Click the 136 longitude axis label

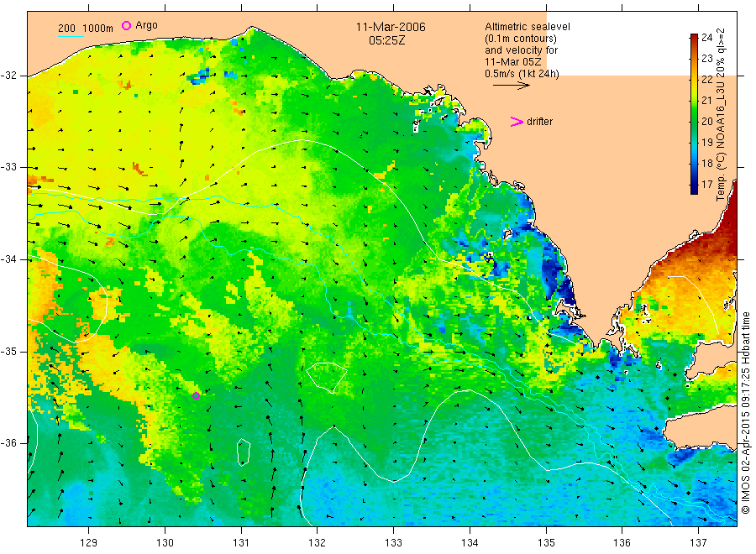622,543
